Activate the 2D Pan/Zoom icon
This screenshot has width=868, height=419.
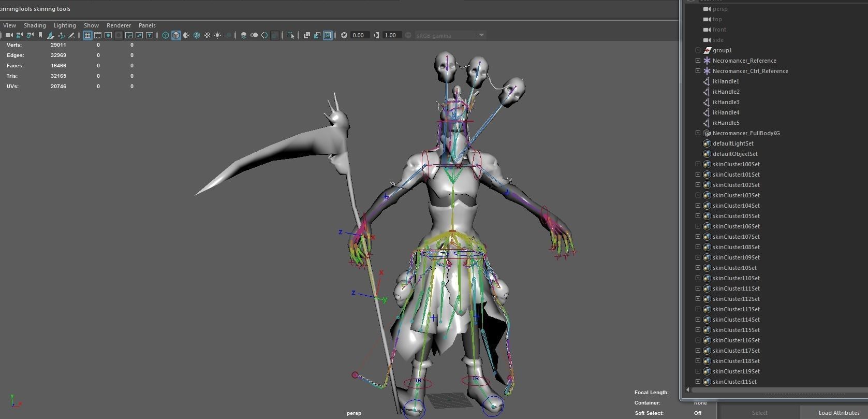(x=61, y=35)
